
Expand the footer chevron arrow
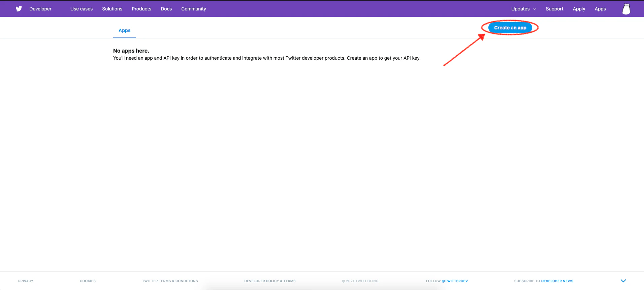click(623, 281)
